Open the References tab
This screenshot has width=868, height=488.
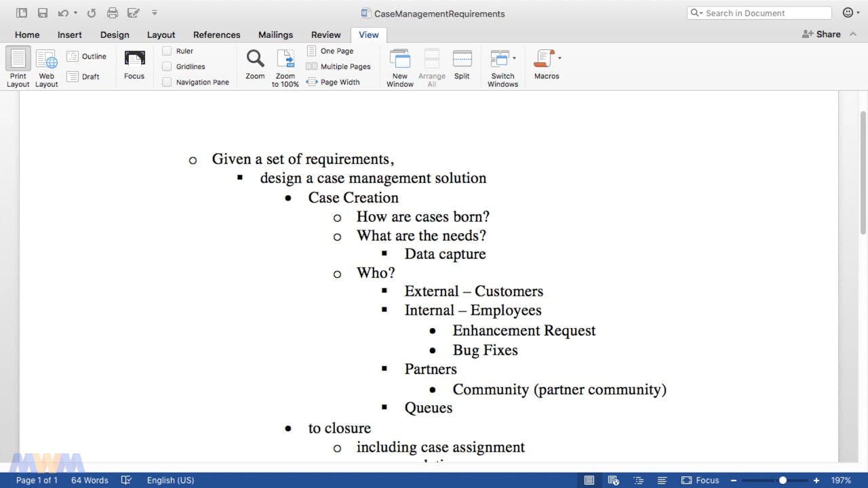click(x=217, y=35)
